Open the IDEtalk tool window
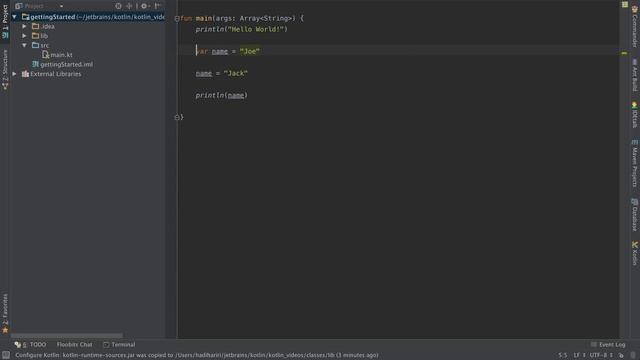 [x=635, y=115]
